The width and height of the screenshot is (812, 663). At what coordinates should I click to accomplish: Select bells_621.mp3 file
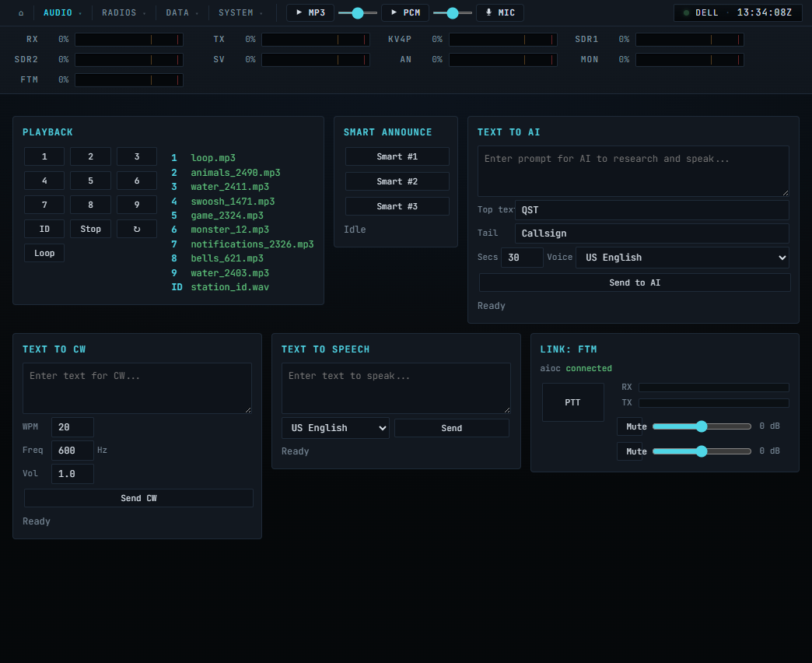click(x=227, y=258)
